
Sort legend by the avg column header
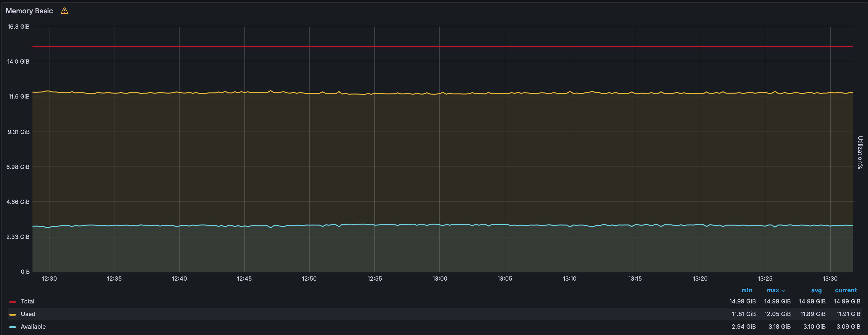tap(816, 290)
